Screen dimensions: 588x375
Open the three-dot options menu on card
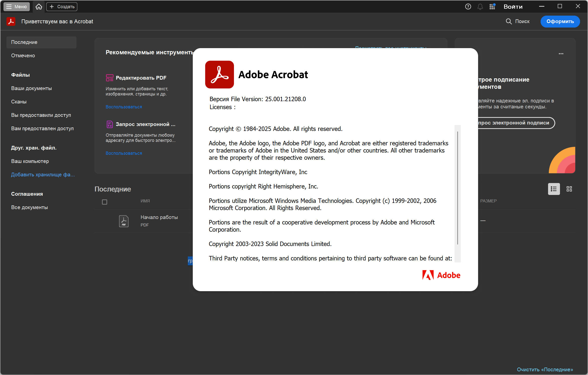[561, 54]
